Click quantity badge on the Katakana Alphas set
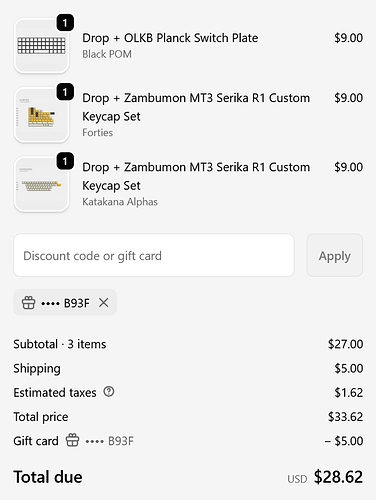 pyautogui.click(x=65, y=161)
